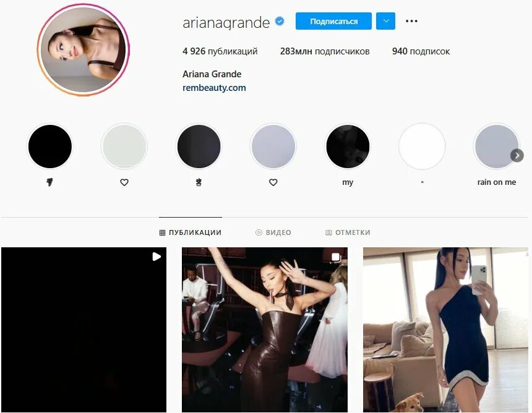Viewport: 532px width, 413px height.
Task: Open the black video post thumbnail
Action: pos(84,330)
